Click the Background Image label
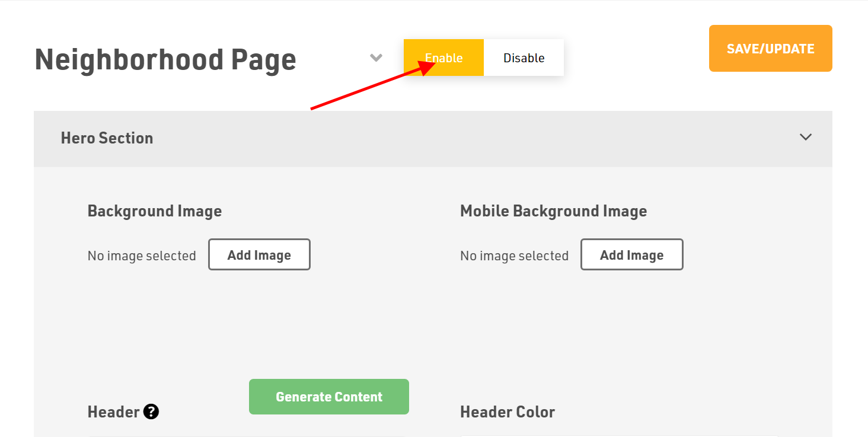This screenshot has width=868, height=437. pos(154,211)
